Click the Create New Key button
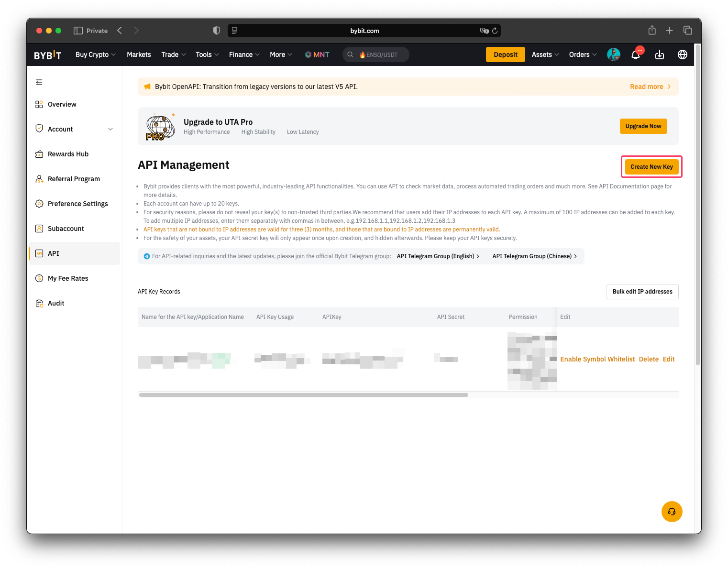Screen dimensions: 728x569 pos(651,166)
